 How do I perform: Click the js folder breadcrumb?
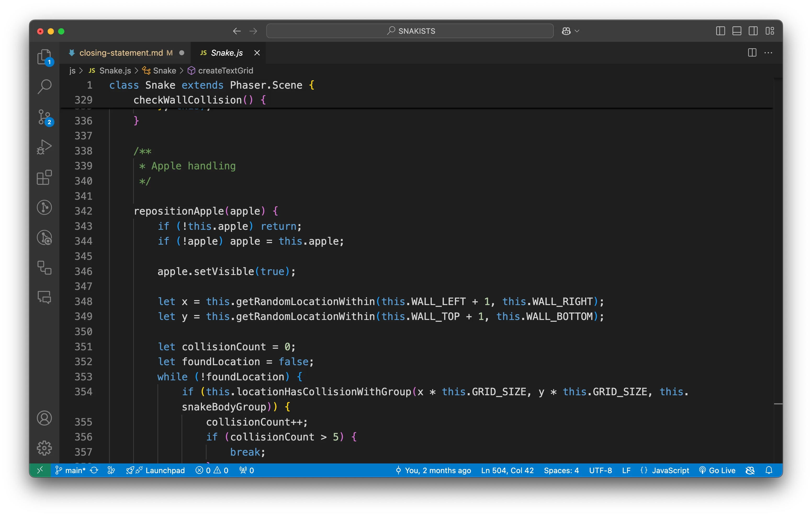(x=72, y=70)
